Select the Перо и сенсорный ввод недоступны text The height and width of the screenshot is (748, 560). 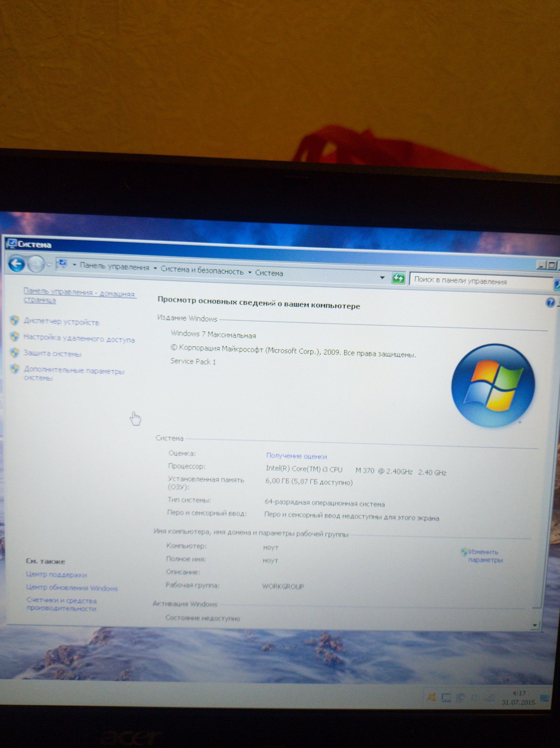351,516
